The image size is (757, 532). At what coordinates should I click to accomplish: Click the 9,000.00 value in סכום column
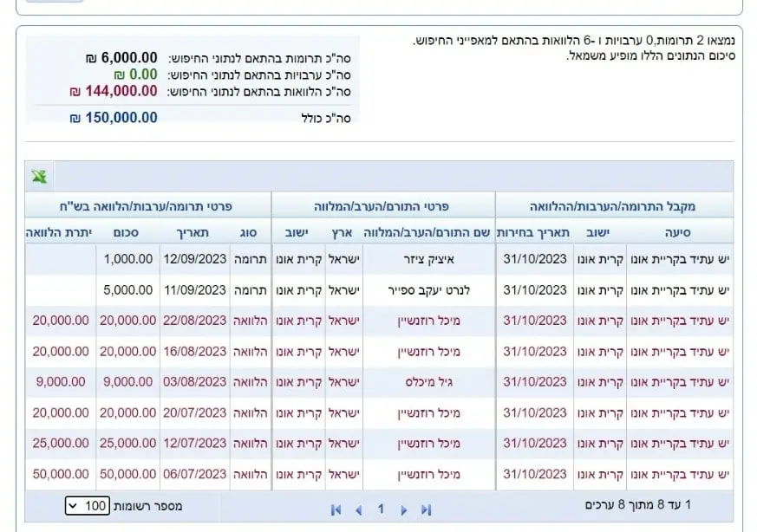(128, 382)
